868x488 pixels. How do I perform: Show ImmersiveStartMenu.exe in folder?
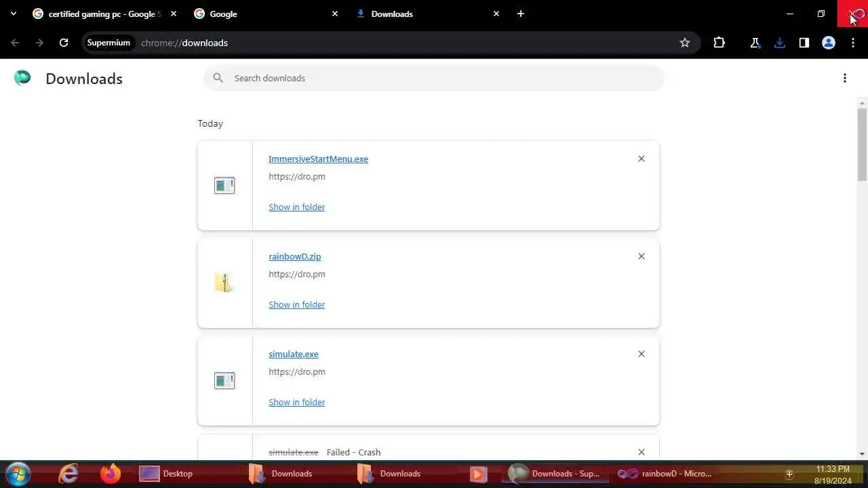[x=297, y=207]
